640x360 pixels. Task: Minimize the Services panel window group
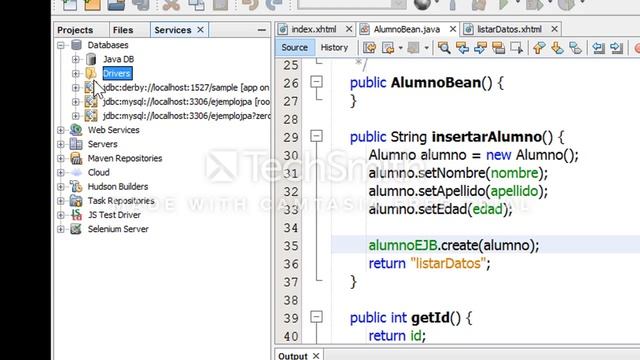click(x=262, y=30)
